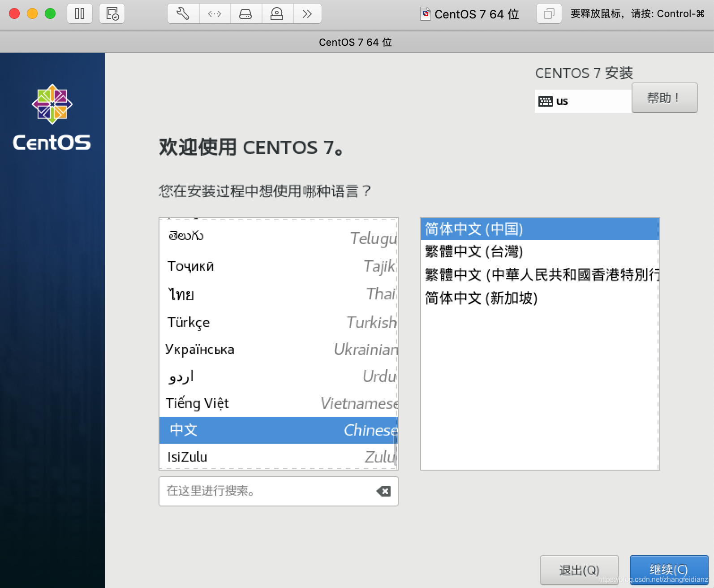The image size is (714, 588).
Task: Click the hard disk icon
Action: 246,13
